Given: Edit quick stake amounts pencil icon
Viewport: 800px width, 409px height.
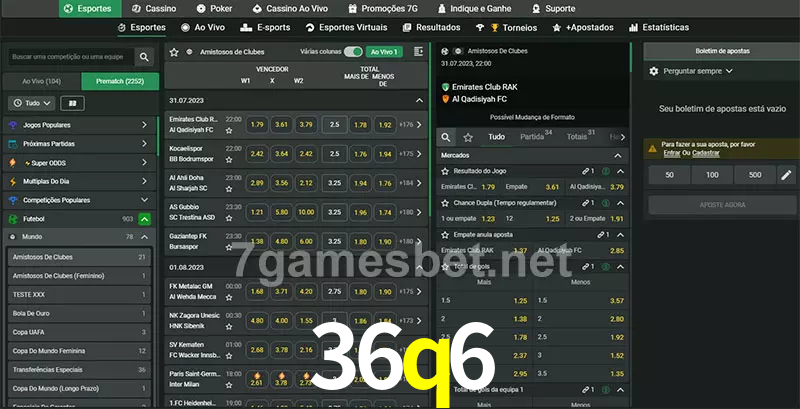Looking at the screenshot, I should point(786,175).
